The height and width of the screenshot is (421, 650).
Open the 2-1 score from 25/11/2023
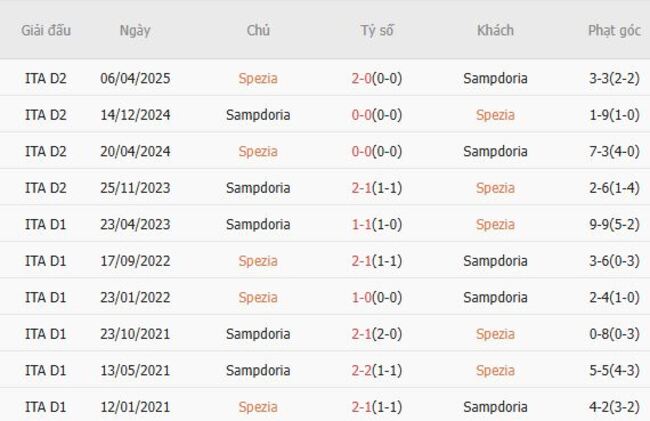pyautogui.click(x=377, y=188)
